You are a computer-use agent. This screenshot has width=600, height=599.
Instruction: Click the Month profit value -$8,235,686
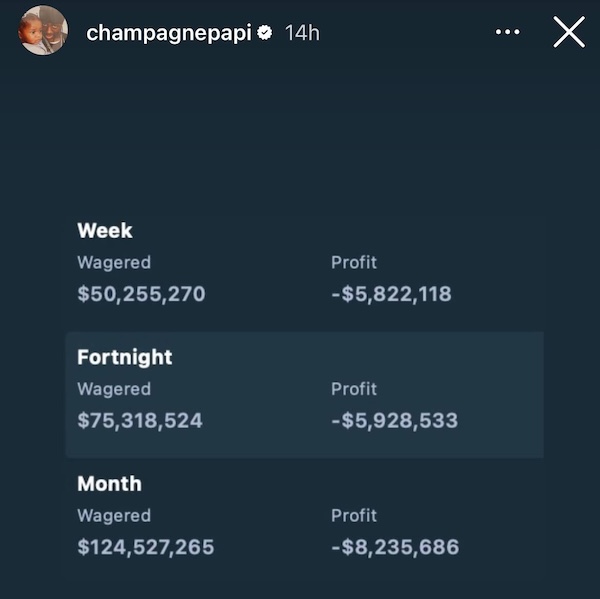coord(395,547)
